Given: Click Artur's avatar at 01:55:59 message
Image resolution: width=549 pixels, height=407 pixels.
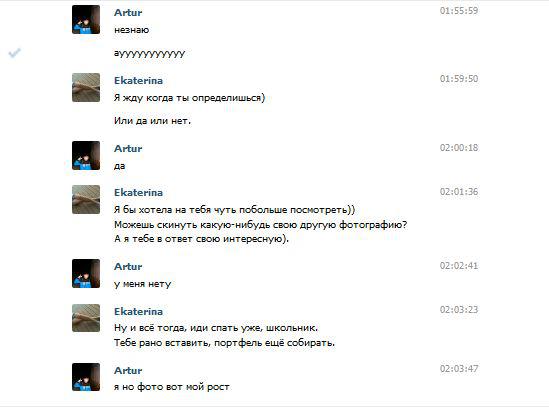Looking at the screenshot, I should (86, 20).
